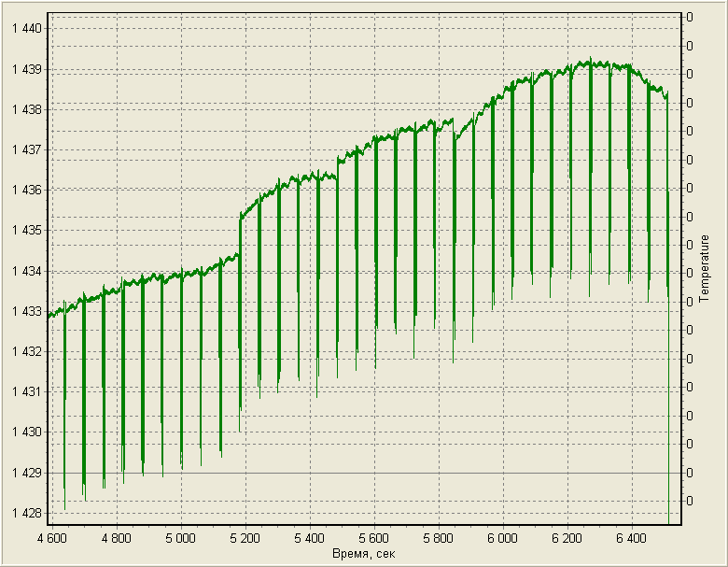Screen dimensions: 728x567
Task: Click the 6 200 time axis label
Action: [x=567, y=539]
